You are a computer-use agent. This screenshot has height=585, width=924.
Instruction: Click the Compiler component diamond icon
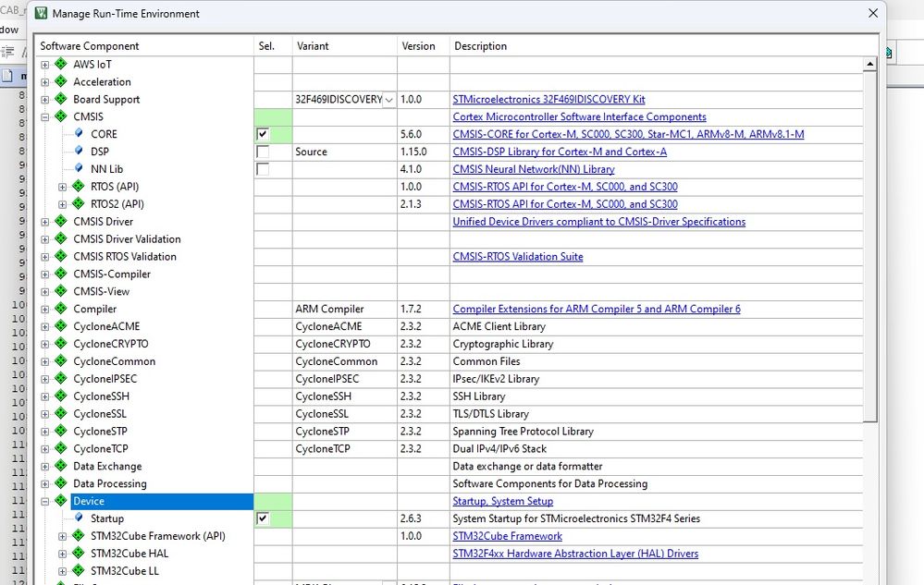pyautogui.click(x=61, y=309)
